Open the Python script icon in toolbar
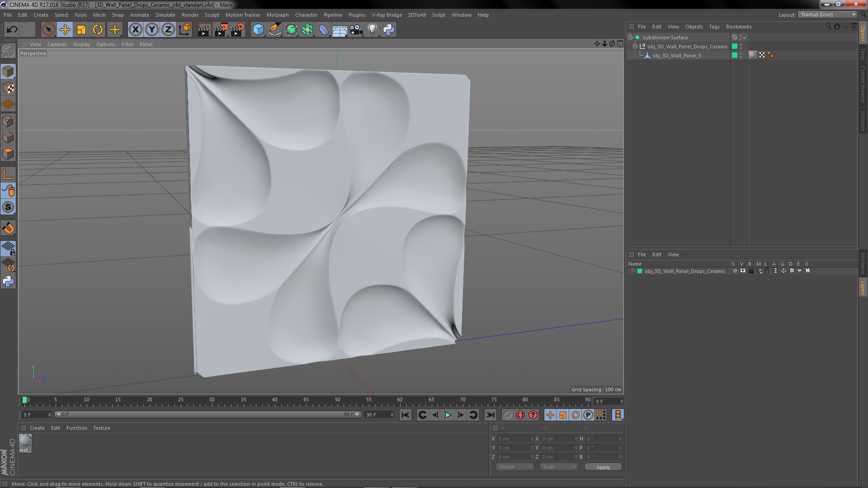868x488 pixels. (x=389, y=30)
